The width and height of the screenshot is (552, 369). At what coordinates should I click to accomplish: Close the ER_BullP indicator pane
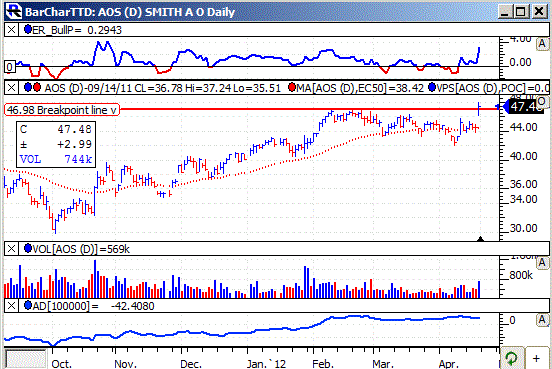[11, 30]
